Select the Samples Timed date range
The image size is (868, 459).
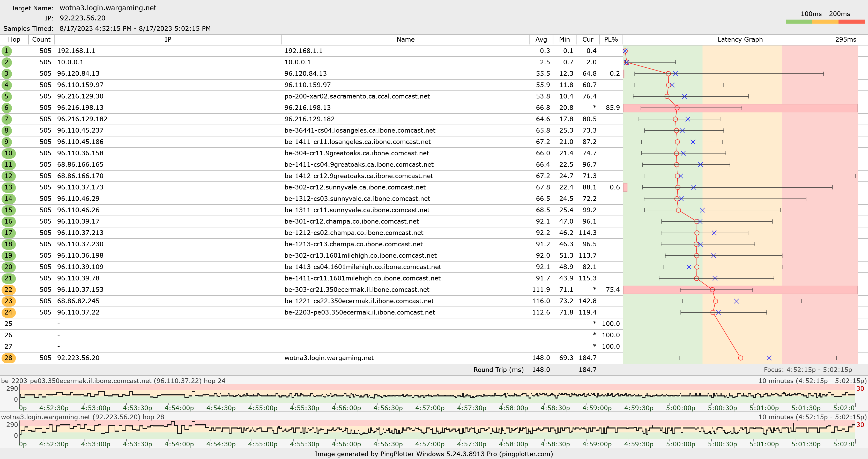pyautogui.click(x=135, y=29)
